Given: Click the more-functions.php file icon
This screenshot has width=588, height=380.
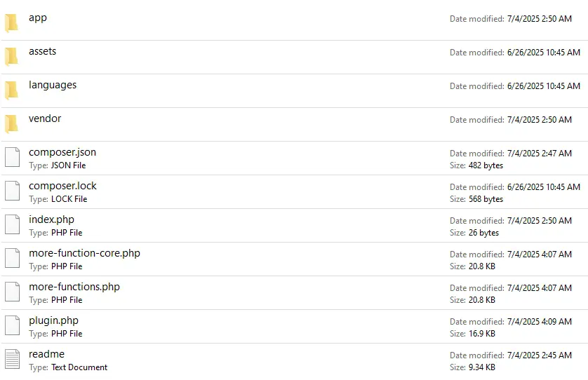Looking at the screenshot, I should (12, 292).
